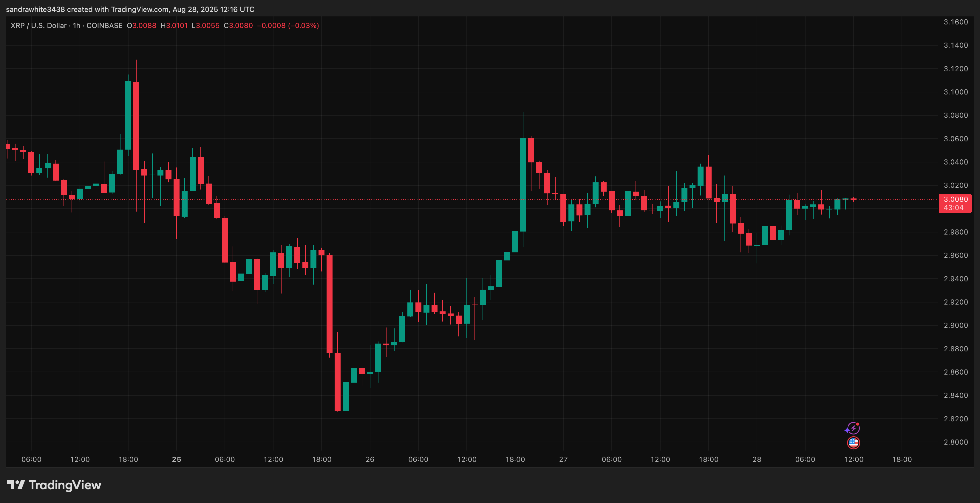Viewport: 980px width, 503px height.
Task: Click the 2.8600 price axis label
Action: coord(956,372)
